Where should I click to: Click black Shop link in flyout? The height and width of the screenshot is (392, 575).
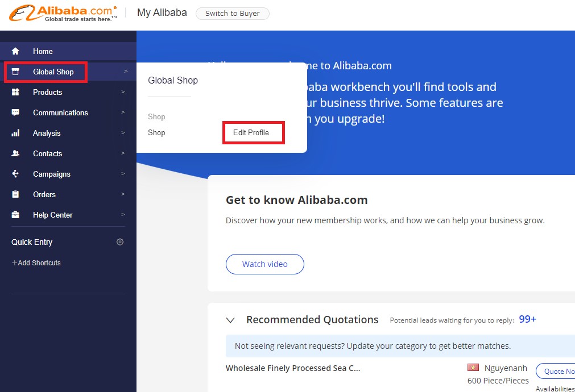156,132
